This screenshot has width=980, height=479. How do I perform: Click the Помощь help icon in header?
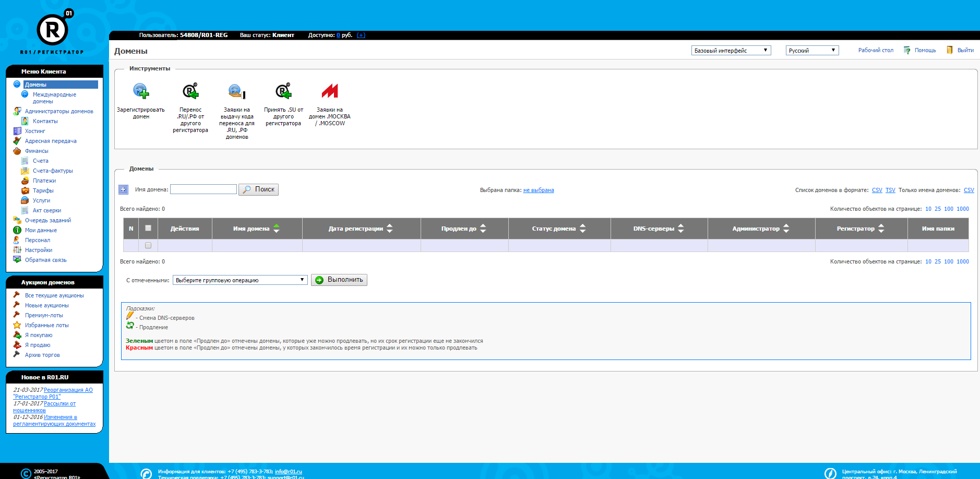[907, 50]
